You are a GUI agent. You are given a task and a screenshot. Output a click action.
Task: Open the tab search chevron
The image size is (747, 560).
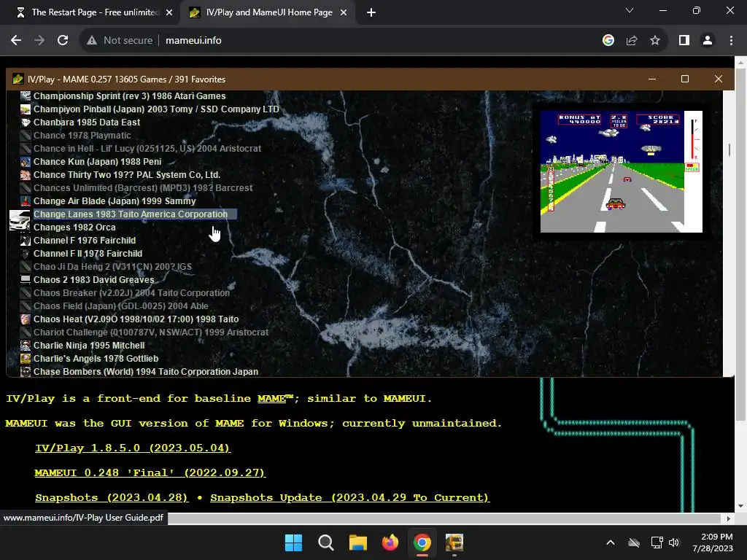pyautogui.click(x=630, y=10)
